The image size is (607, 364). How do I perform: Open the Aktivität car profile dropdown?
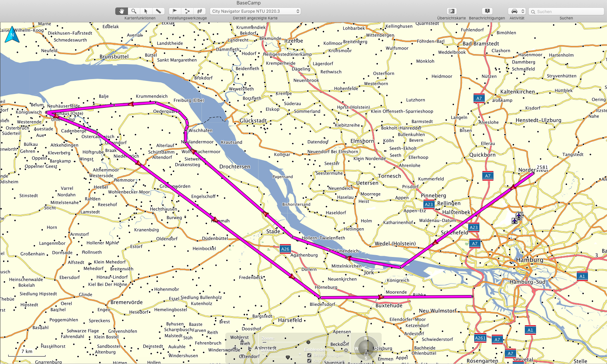[x=517, y=11]
